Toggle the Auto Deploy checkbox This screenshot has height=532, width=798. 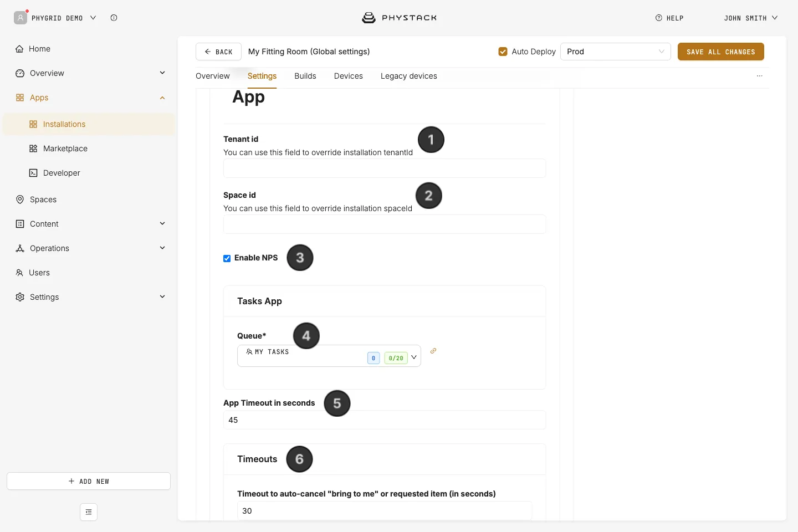click(503, 52)
